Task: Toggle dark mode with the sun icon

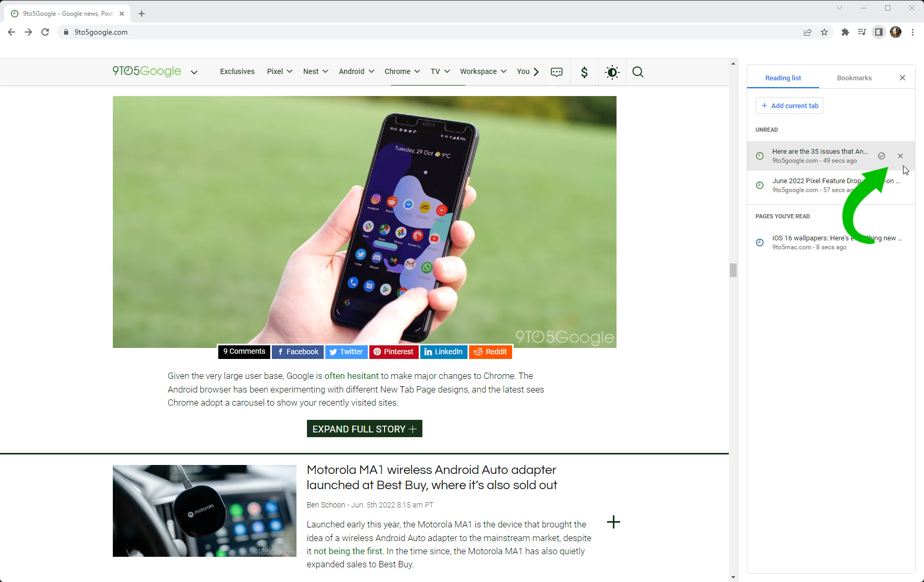Action: click(x=612, y=72)
